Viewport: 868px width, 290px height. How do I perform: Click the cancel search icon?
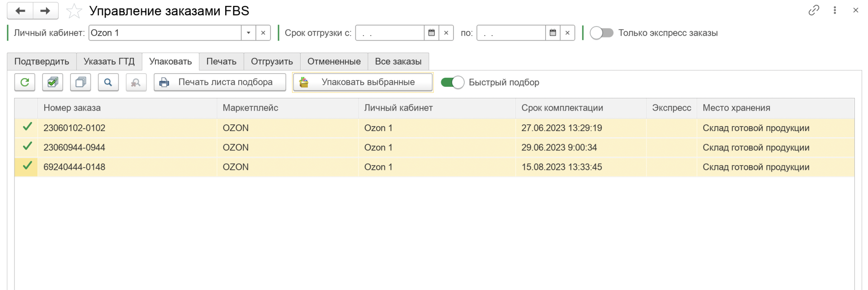point(136,82)
